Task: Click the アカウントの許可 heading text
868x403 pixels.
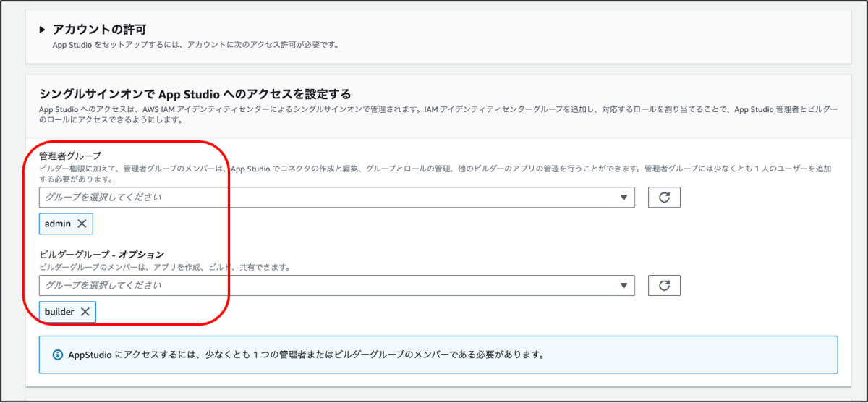Action: tap(100, 30)
